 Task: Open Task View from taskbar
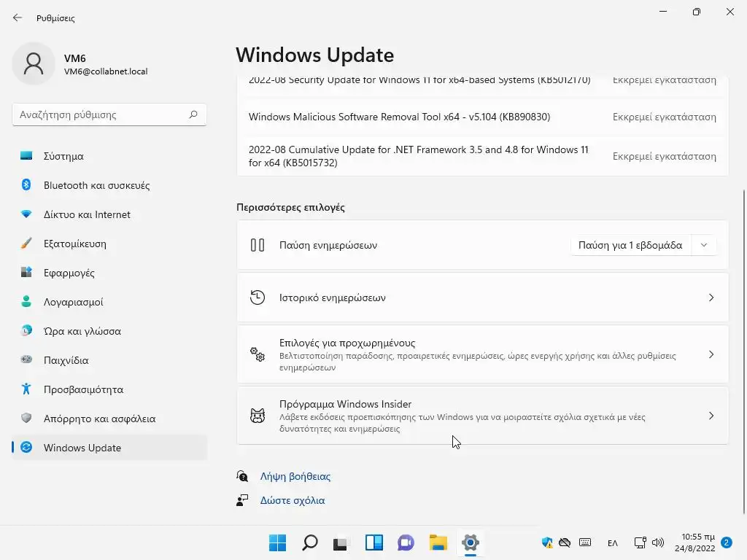[340, 542]
